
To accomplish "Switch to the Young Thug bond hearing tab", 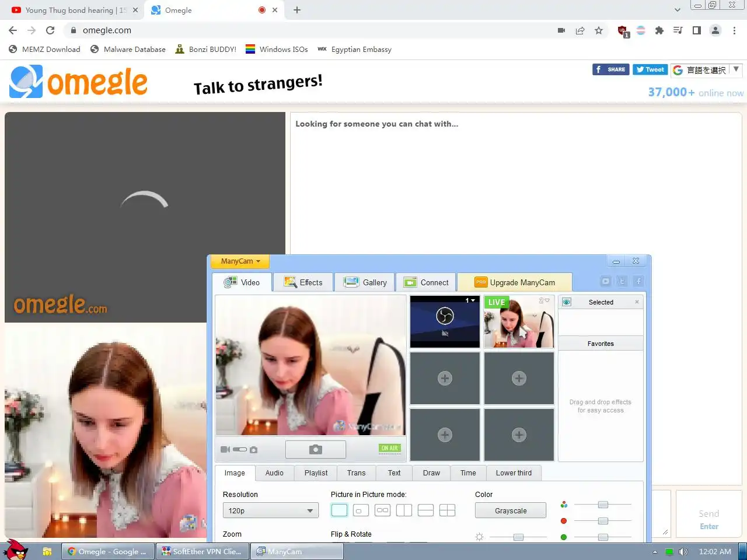I will point(75,10).
